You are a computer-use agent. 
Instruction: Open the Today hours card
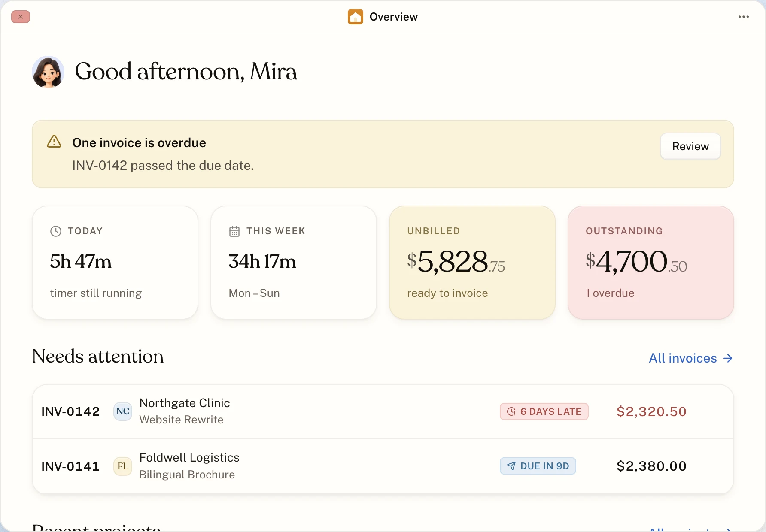[115, 263]
